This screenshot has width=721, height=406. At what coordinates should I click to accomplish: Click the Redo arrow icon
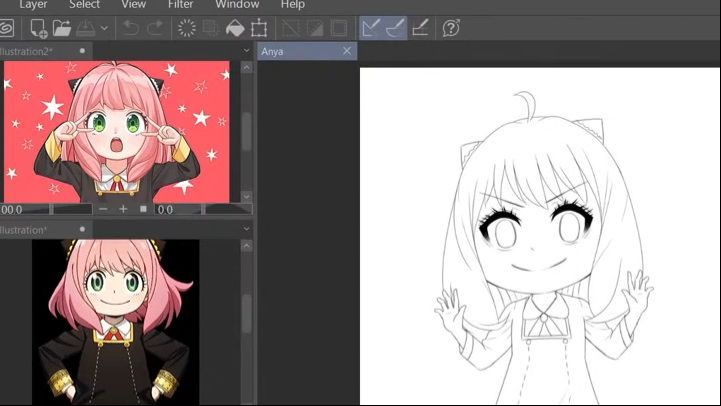[x=155, y=29]
